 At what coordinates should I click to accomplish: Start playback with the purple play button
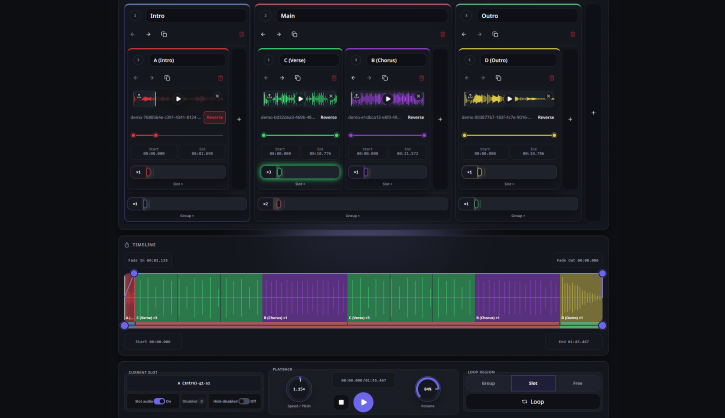(x=363, y=402)
